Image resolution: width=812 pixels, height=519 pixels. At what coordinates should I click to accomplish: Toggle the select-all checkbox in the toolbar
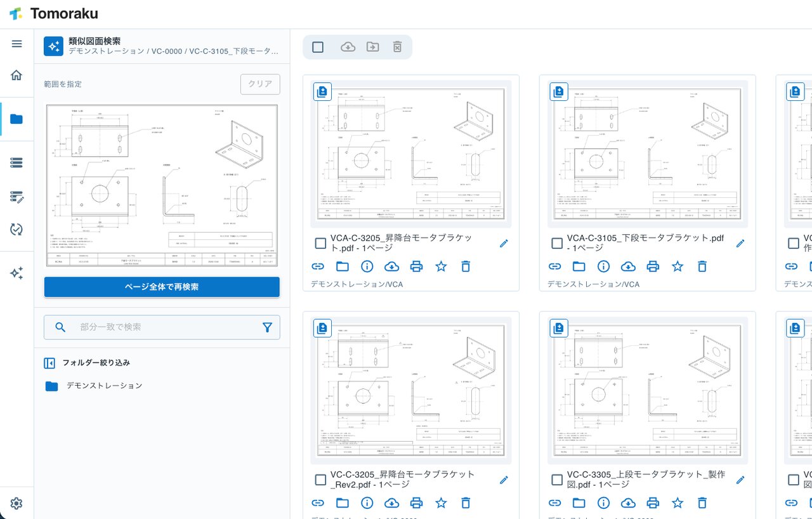pos(318,47)
